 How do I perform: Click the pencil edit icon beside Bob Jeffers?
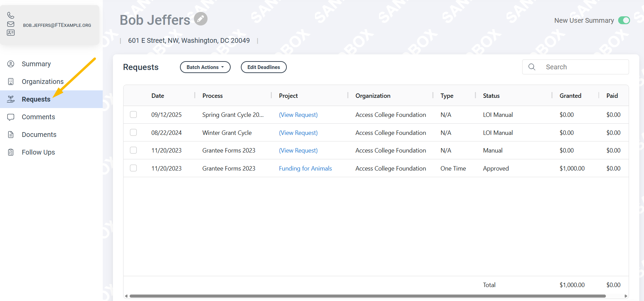tap(201, 19)
